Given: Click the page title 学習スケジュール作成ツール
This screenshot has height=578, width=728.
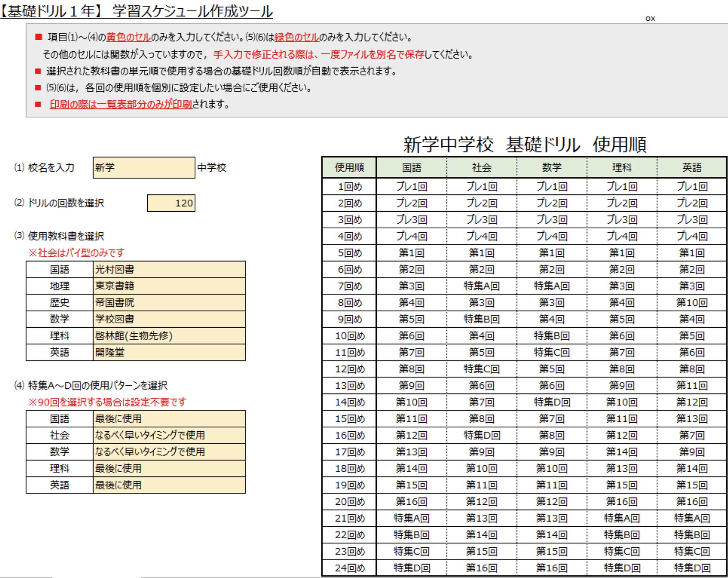Looking at the screenshot, I should pyautogui.click(x=192, y=11).
